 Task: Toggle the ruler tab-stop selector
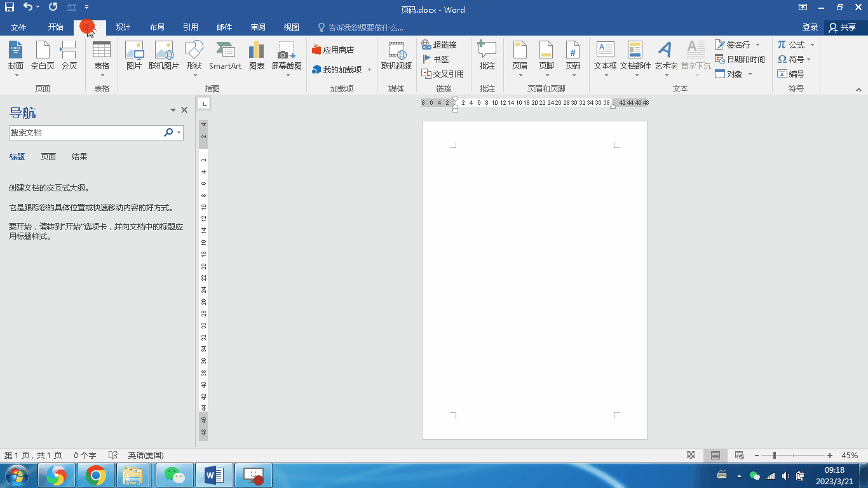(x=204, y=104)
